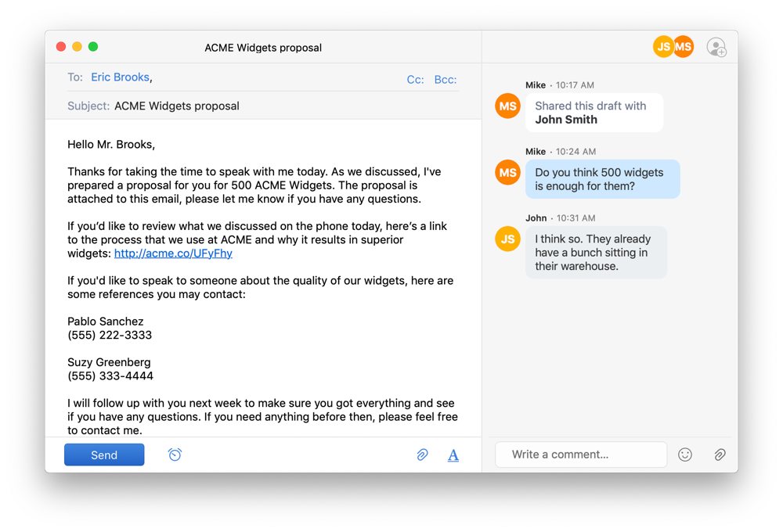
Task: Select the 'Shared this draft with John Smith' bubble
Action: pos(594,113)
